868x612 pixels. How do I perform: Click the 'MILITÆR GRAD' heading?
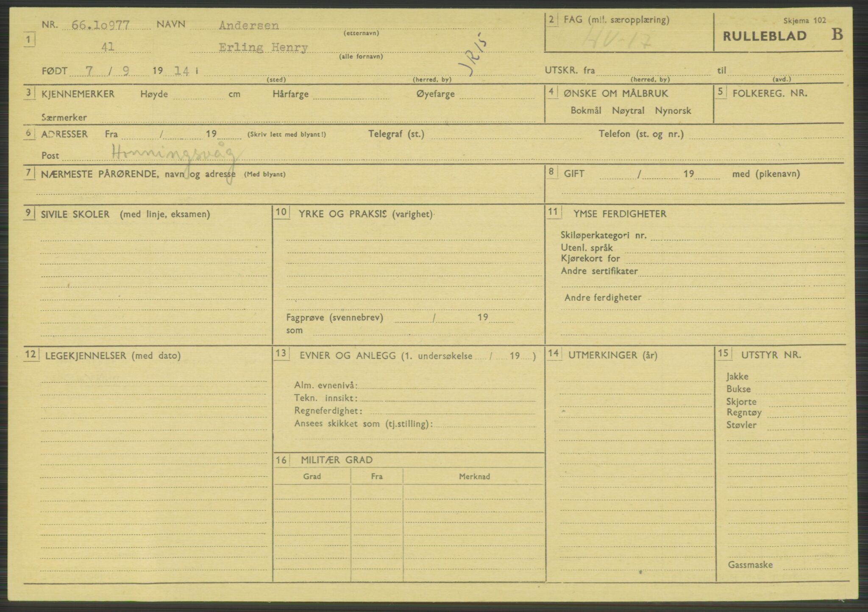337,460
